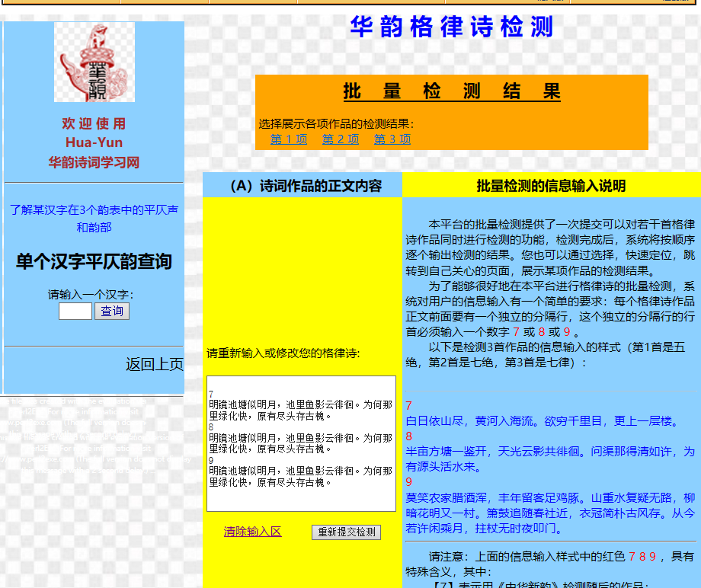
Task: Click the 单个汉字平仄韵查询 heading
Action: point(94,262)
